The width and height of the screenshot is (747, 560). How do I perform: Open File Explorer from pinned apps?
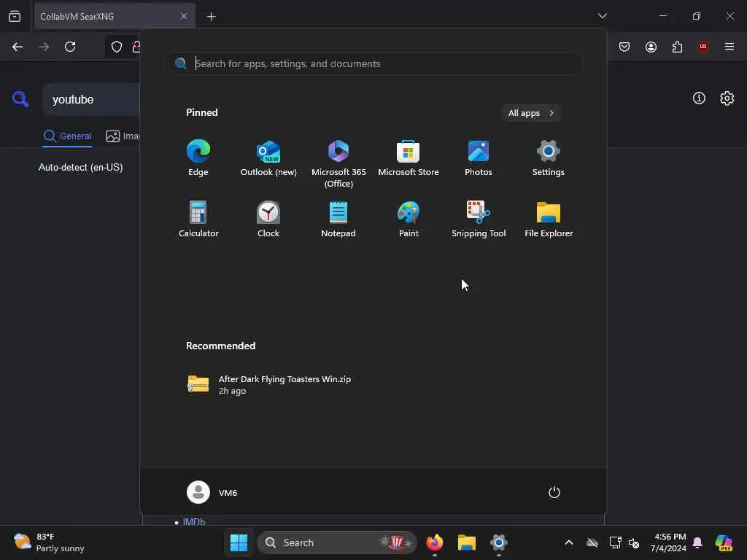pyautogui.click(x=549, y=219)
